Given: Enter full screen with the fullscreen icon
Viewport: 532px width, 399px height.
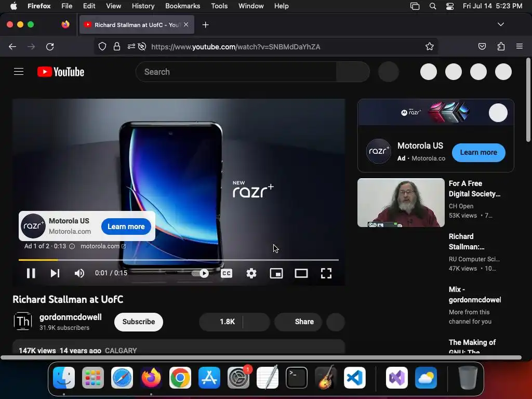Looking at the screenshot, I should coord(326,273).
